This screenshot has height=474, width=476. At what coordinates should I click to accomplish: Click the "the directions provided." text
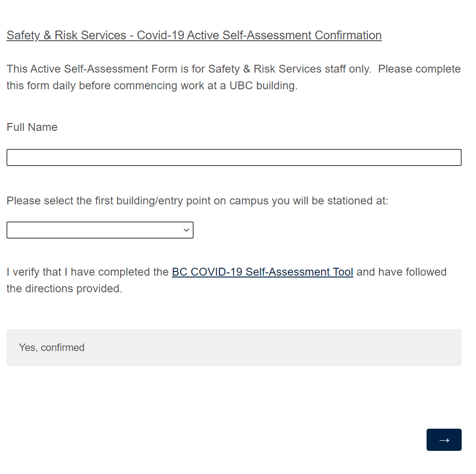click(64, 289)
